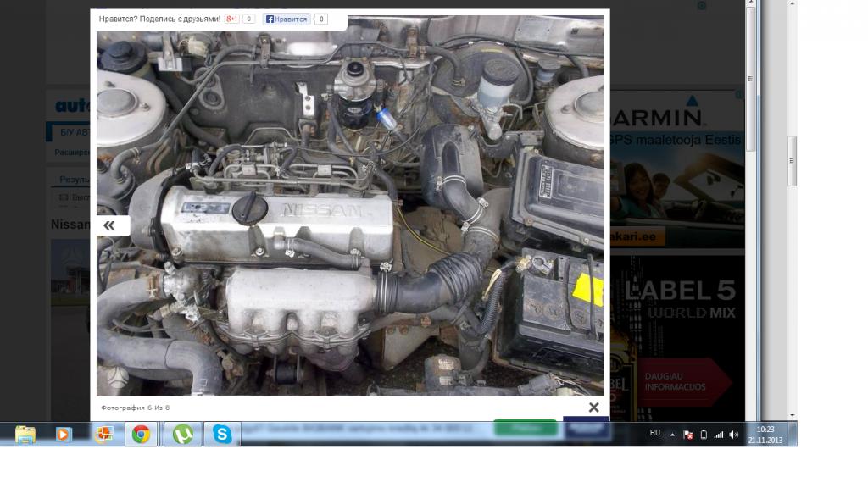Open Skype from the taskbar
This screenshot has width=868, height=488.
[222, 435]
